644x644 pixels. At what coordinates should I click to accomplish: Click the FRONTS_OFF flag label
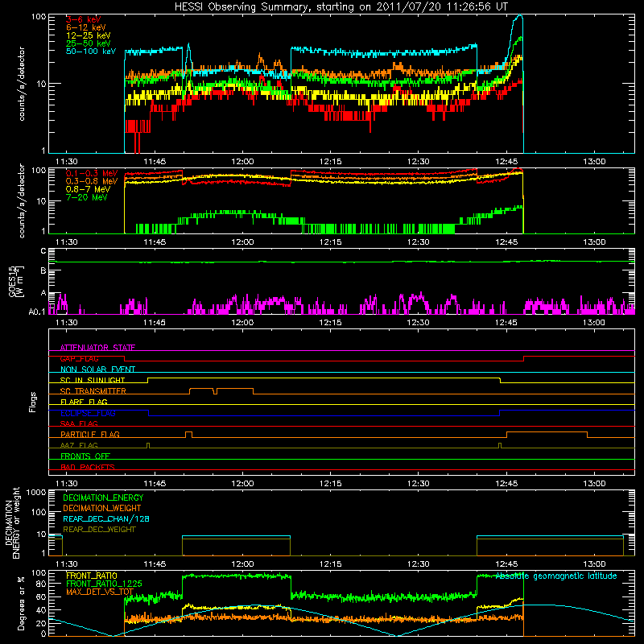tap(85, 456)
